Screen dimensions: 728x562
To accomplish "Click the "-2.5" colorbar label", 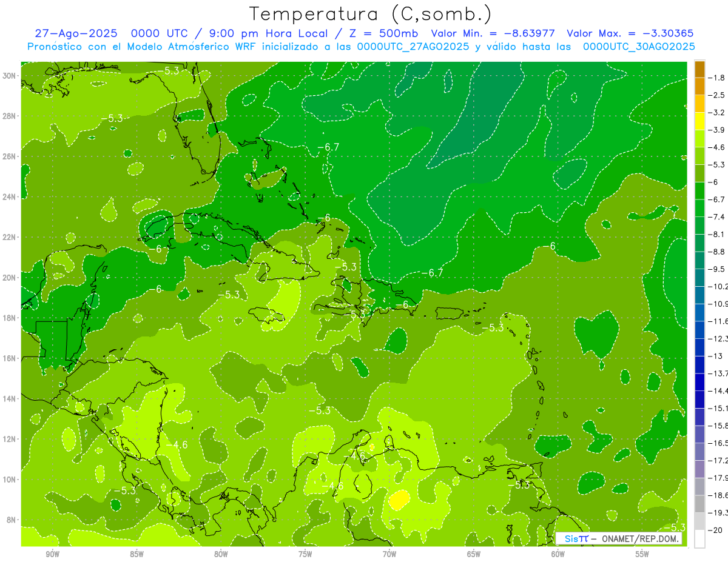I will (x=716, y=95).
